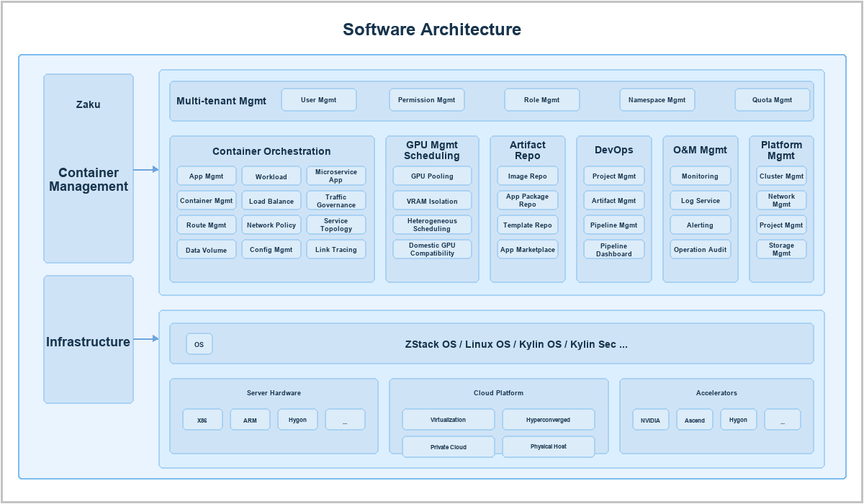Viewport: 864px width, 504px height.
Task: Select the Storage Mgmt box
Action: pyautogui.click(x=781, y=250)
